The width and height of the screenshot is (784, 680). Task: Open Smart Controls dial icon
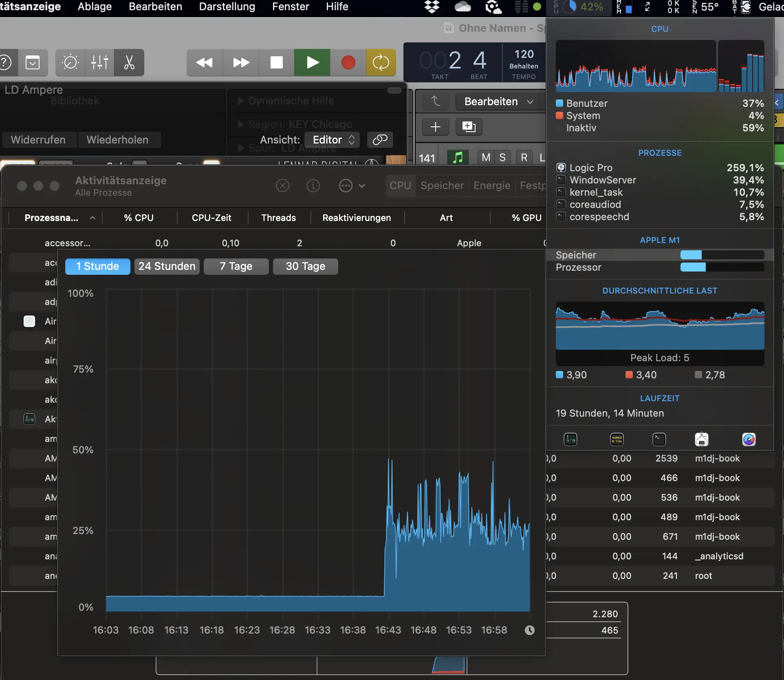click(70, 63)
